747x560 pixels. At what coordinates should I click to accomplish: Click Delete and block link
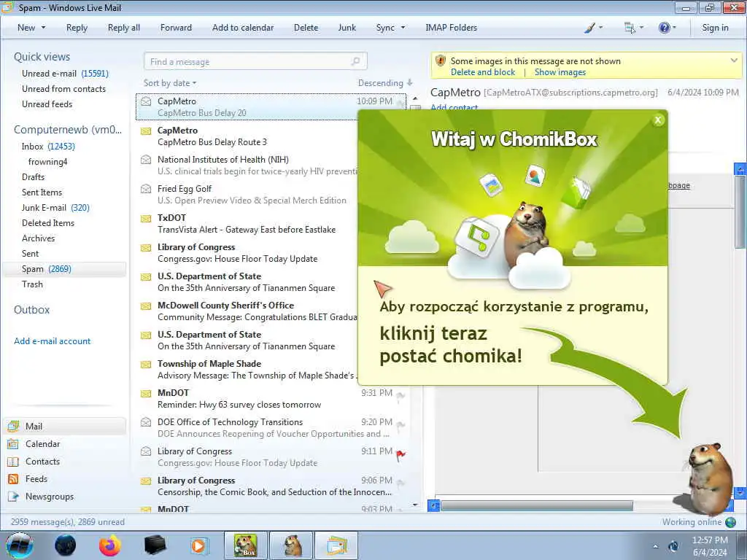(x=483, y=72)
